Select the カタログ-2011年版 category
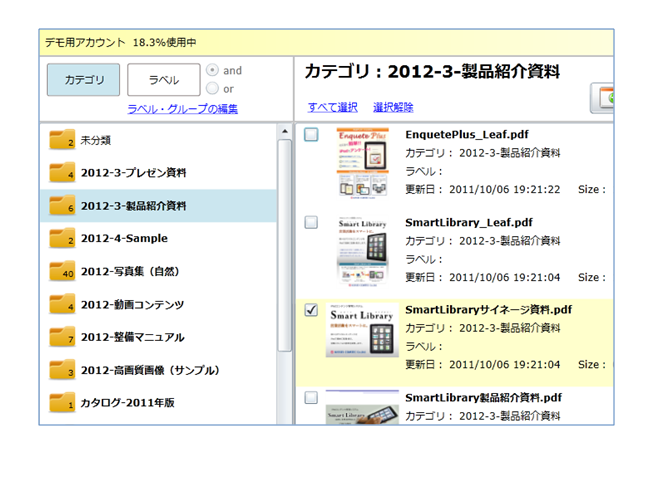This screenshot has width=650, height=490. point(159,403)
